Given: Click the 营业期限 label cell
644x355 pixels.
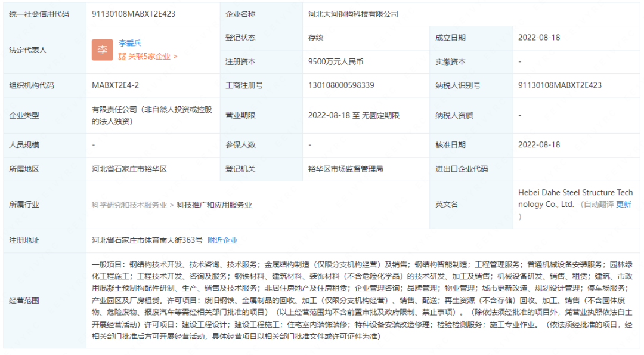Looking at the screenshot, I should coord(261,116).
